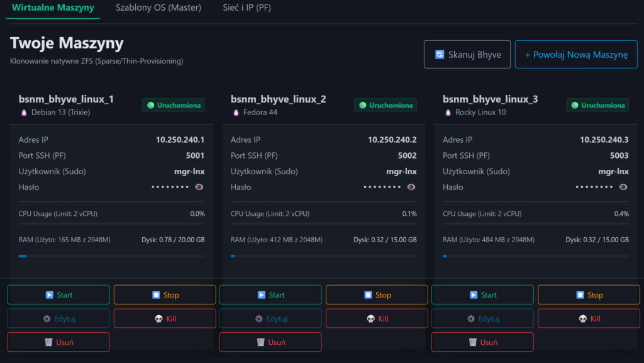Click the RAM usage bar of bsnm_bhyve_linux_1
The width and height of the screenshot is (644, 363).
(x=111, y=256)
